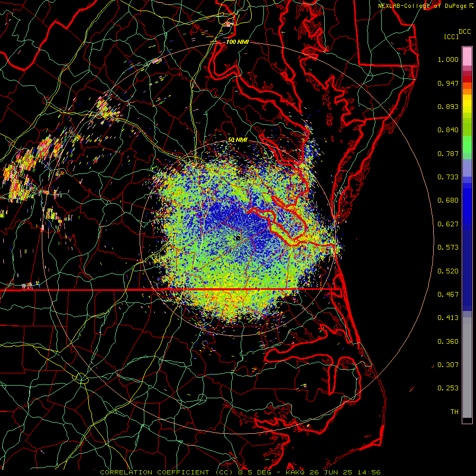Select the 0.787 legend value
The width and height of the screenshot is (476, 476).
point(448,153)
